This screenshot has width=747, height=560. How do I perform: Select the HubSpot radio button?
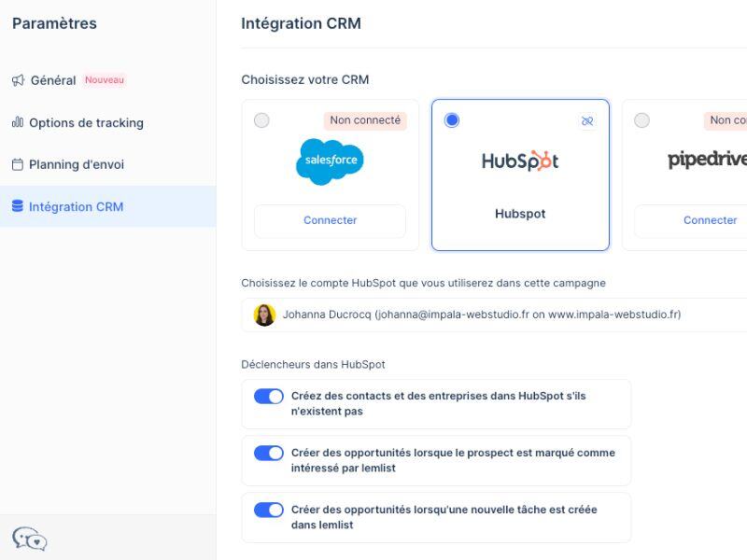[x=452, y=120]
